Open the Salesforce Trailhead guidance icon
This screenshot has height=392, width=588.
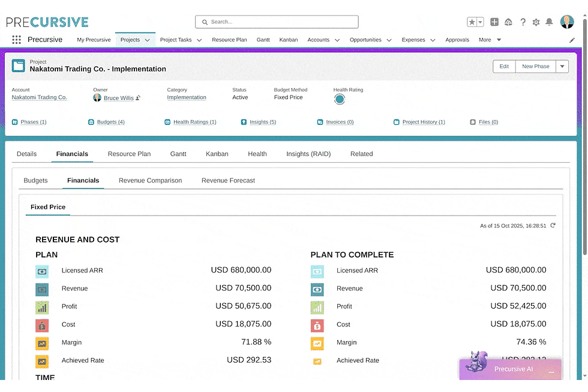pos(509,22)
